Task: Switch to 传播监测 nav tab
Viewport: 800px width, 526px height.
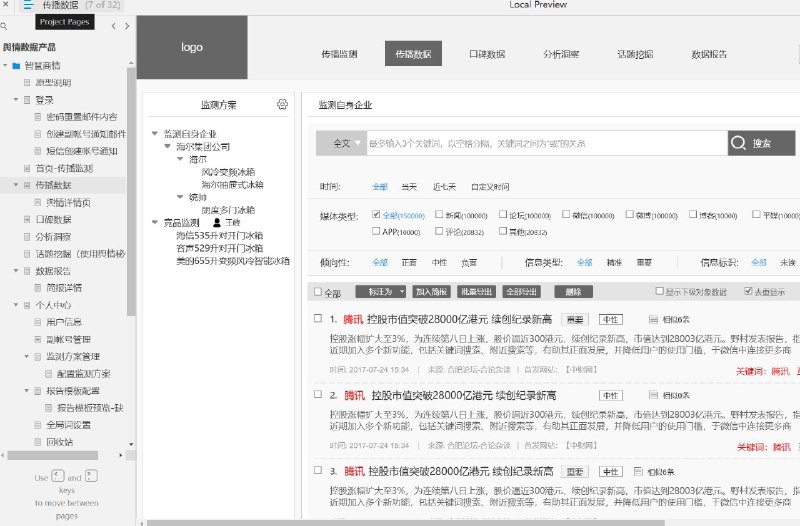Action: (x=339, y=54)
